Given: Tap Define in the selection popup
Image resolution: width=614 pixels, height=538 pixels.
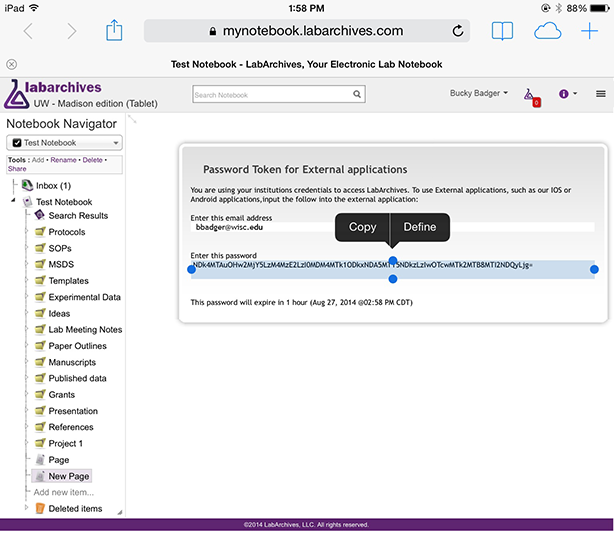Looking at the screenshot, I should pyautogui.click(x=420, y=227).
